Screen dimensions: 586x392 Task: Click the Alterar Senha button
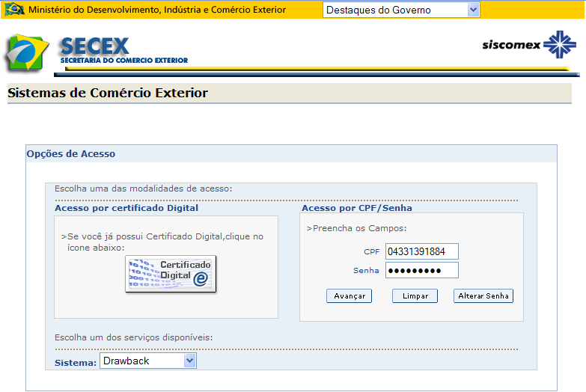pyautogui.click(x=483, y=296)
